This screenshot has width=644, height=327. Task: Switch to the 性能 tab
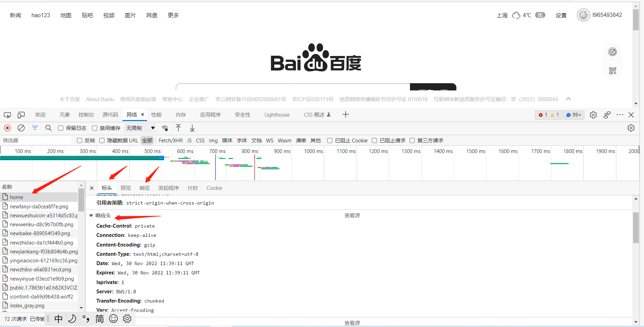[x=156, y=115]
